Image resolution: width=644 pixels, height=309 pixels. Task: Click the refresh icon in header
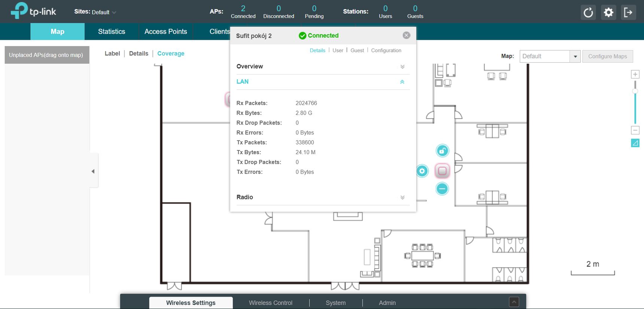point(588,12)
